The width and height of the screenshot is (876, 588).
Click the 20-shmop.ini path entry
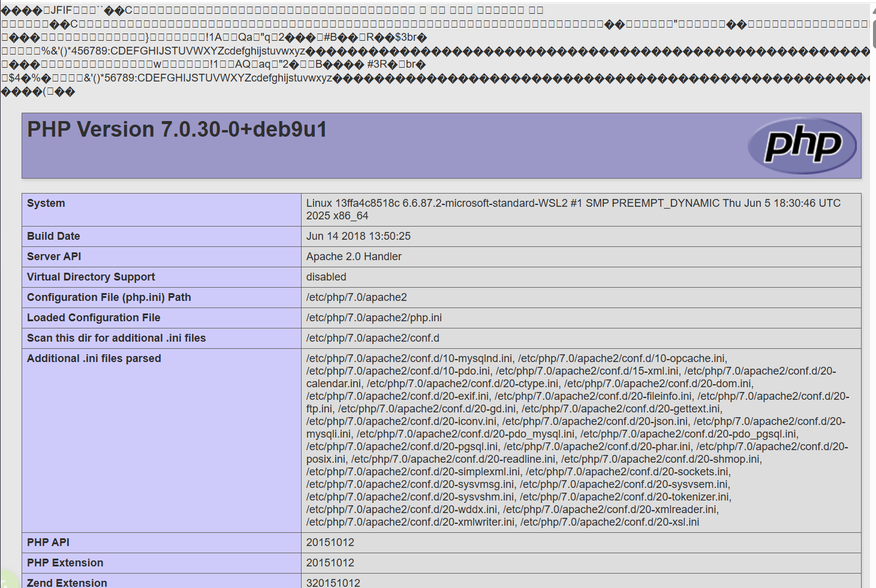pos(660,459)
